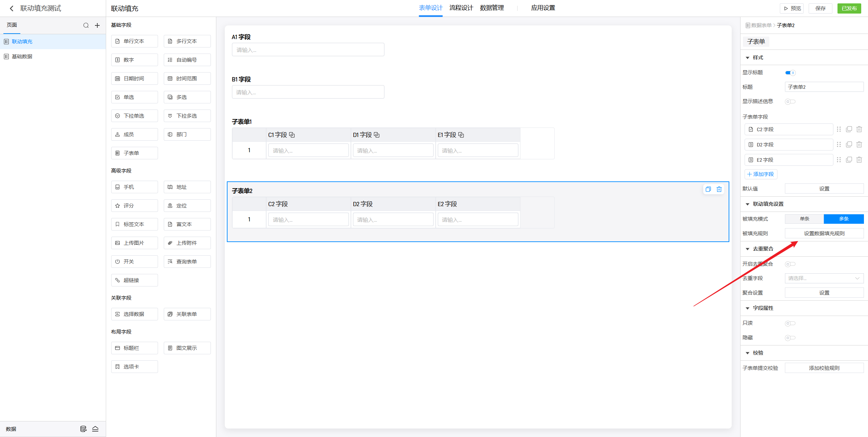The image size is (868, 437).
Task: Switch to the 流程设计 tab
Action: point(461,8)
